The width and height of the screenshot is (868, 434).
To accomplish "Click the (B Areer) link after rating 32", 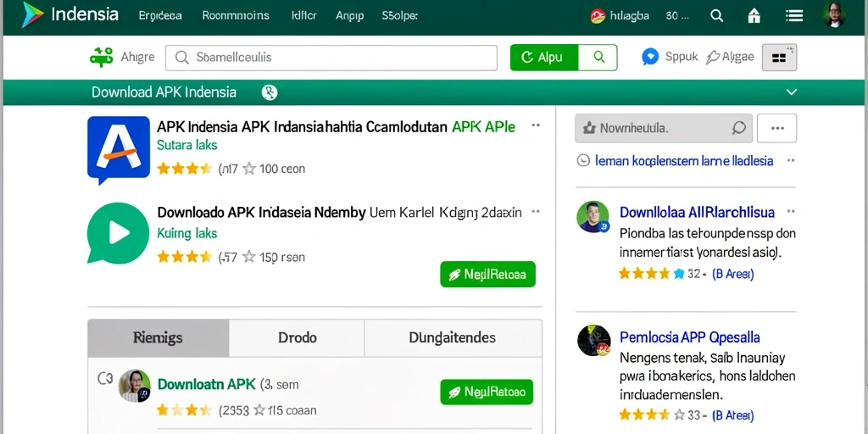I will (732, 274).
